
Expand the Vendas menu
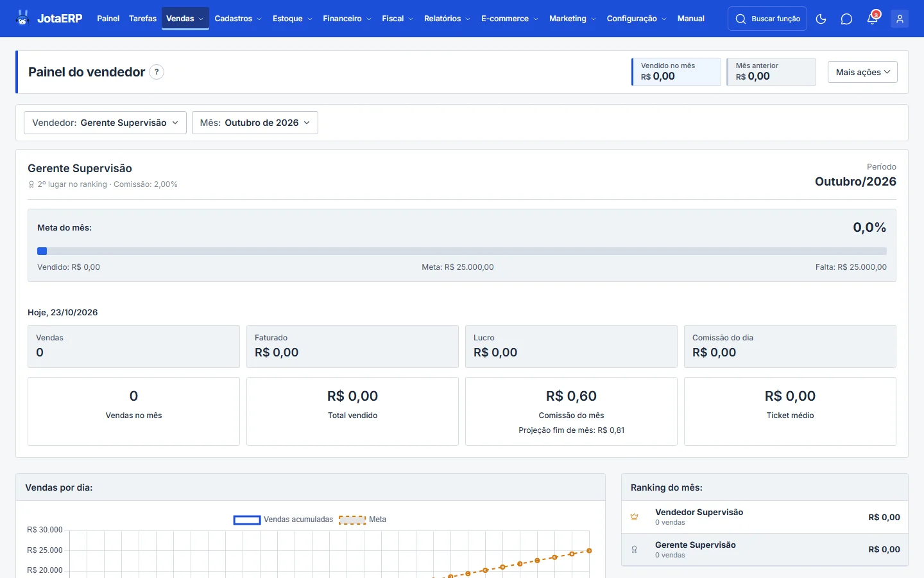(x=185, y=19)
